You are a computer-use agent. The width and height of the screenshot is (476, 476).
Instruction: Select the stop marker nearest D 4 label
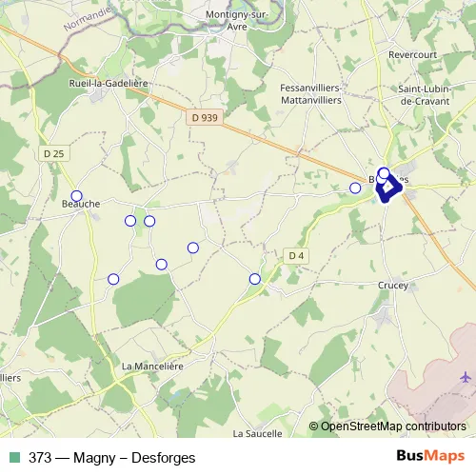255,279
